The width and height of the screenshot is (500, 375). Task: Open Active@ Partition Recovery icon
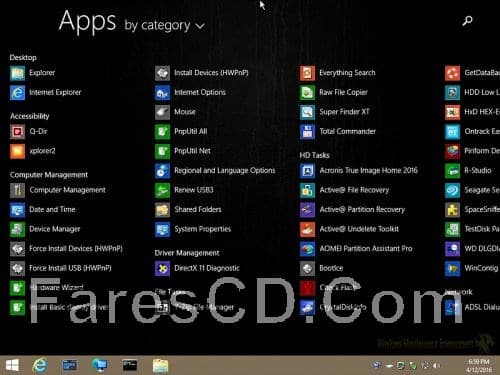pyautogui.click(x=307, y=210)
